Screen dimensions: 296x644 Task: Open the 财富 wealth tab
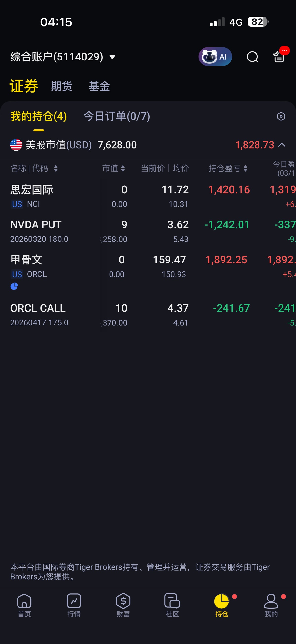[123, 605]
